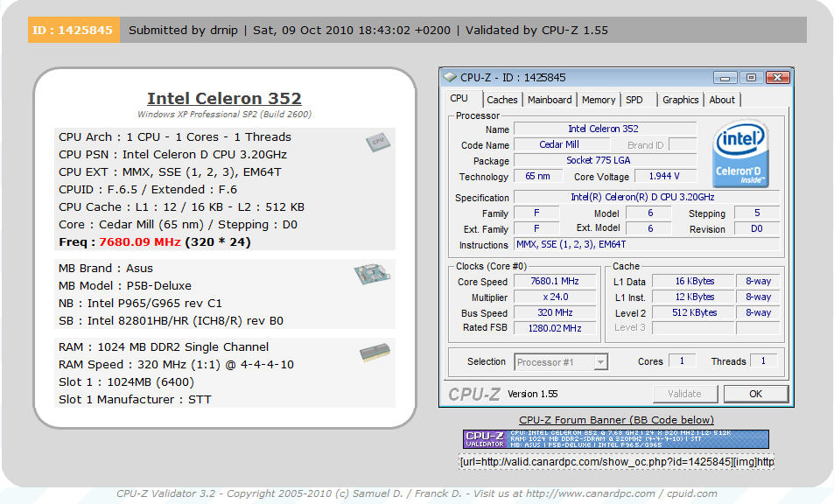Select the CPU tab
The image size is (834, 504).
pos(459,99)
